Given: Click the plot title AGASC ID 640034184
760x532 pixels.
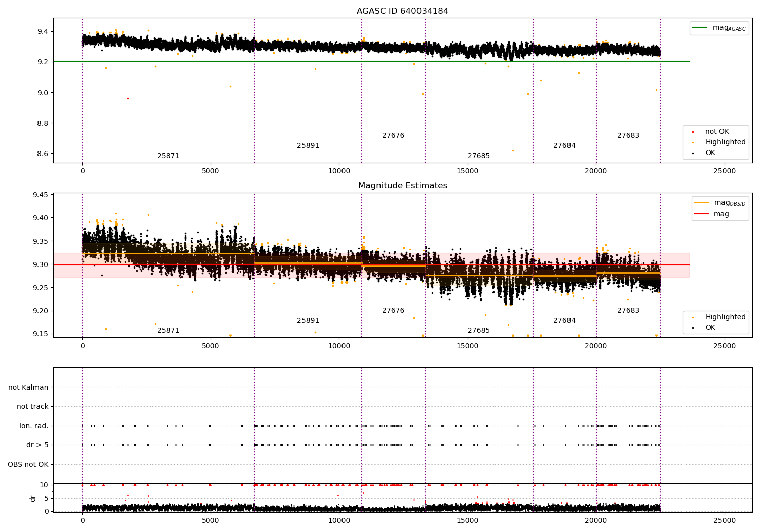Looking at the screenshot, I should click(402, 11).
